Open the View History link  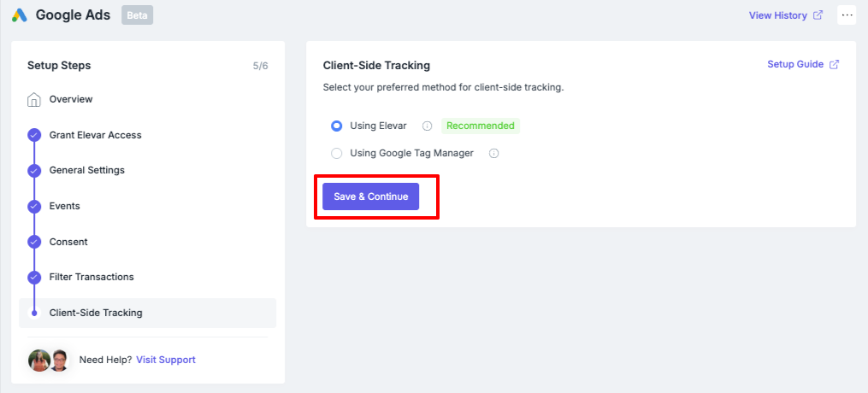(786, 15)
